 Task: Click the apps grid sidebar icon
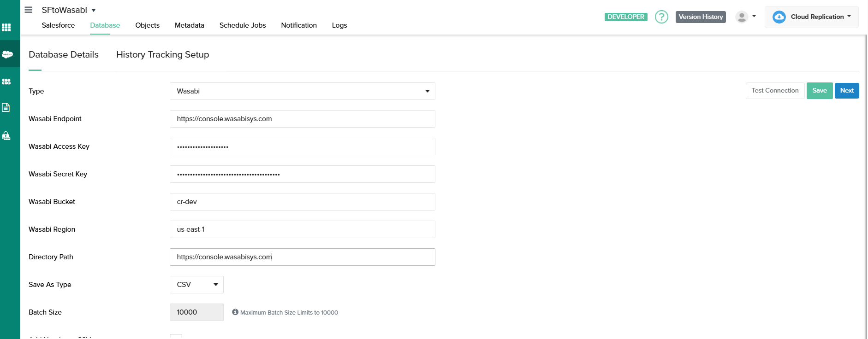6,28
